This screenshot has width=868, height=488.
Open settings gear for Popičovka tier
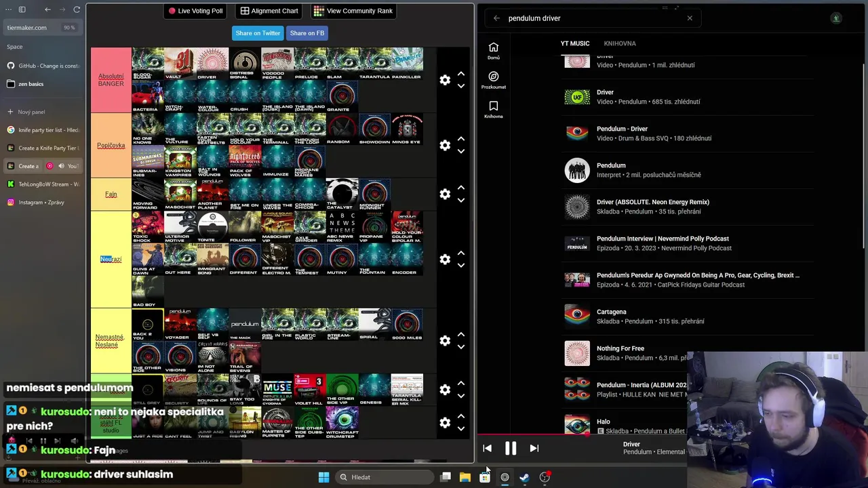(x=445, y=145)
